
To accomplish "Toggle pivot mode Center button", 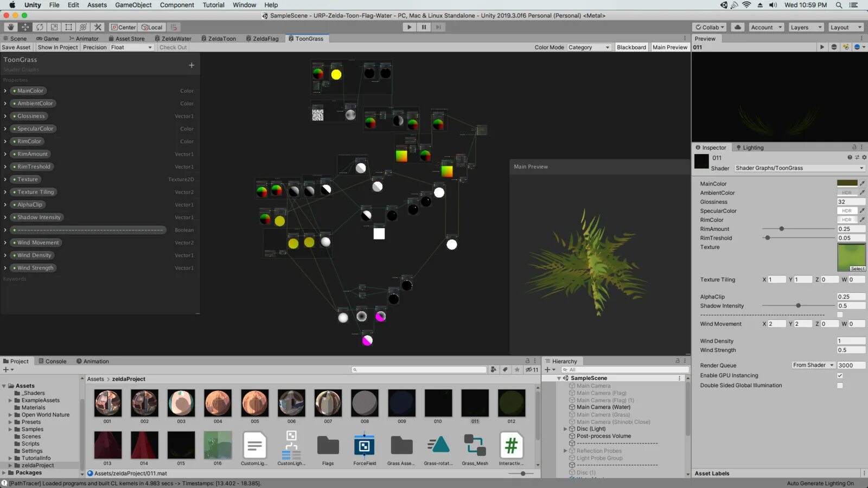I will pos(124,27).
